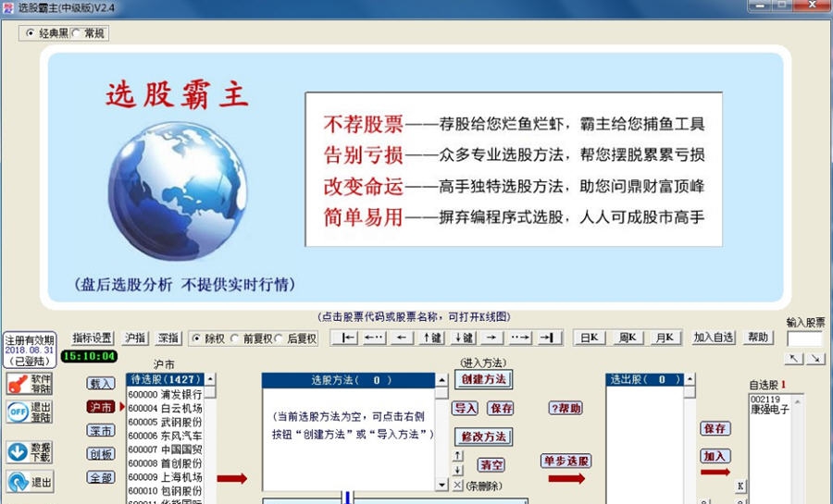Click the fast backward dotted arrow button
The image size is (833, 504).
(x=374, y=338)
